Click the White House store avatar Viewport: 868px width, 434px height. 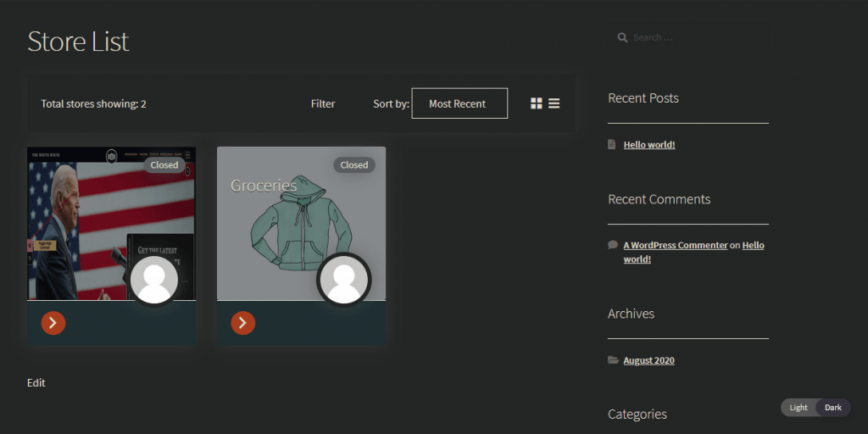point(154,280)
